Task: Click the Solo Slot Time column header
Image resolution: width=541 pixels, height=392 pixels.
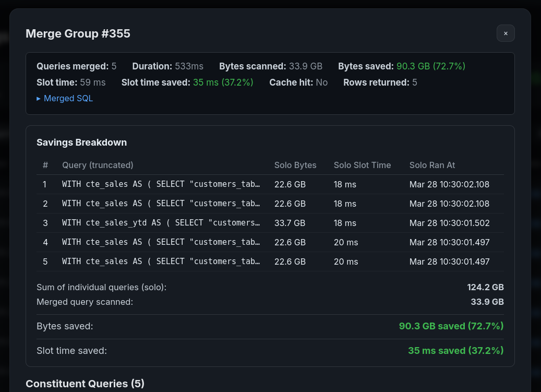Action: pos(362,165)
